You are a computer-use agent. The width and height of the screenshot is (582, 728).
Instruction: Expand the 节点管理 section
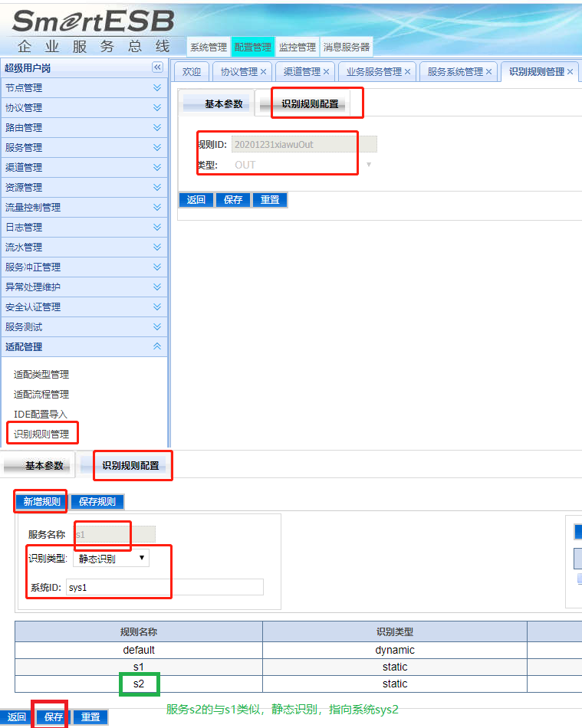click(157, 87)
